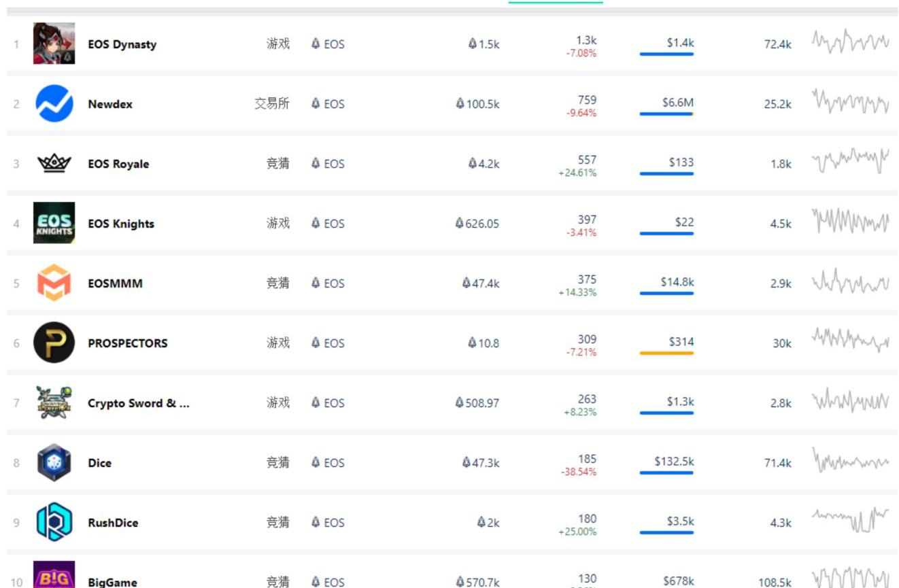This screenshot has height=588, width=899.
Task: Click the Newdex blue logo icon
Action: coord(54,103)
